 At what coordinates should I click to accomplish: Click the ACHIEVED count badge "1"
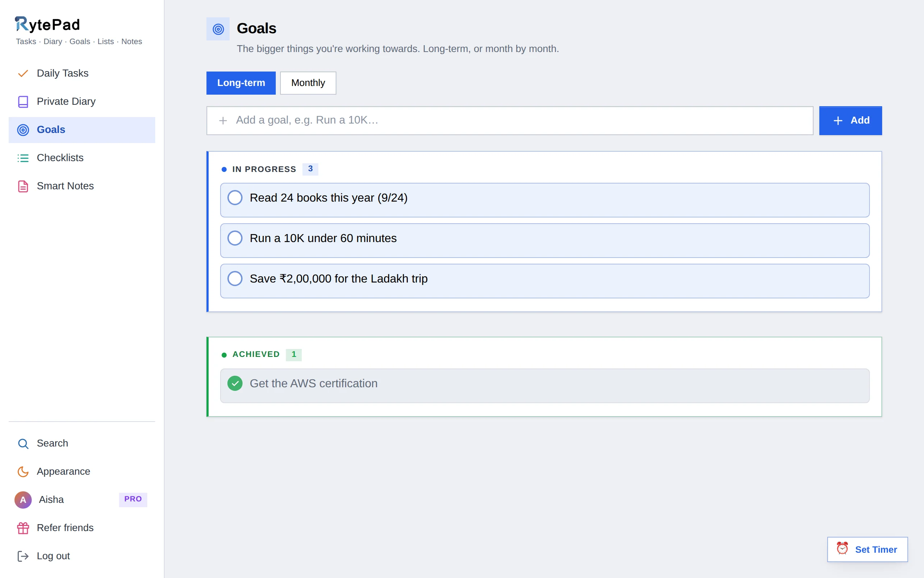pyautogui.click(x=293, y=355)
